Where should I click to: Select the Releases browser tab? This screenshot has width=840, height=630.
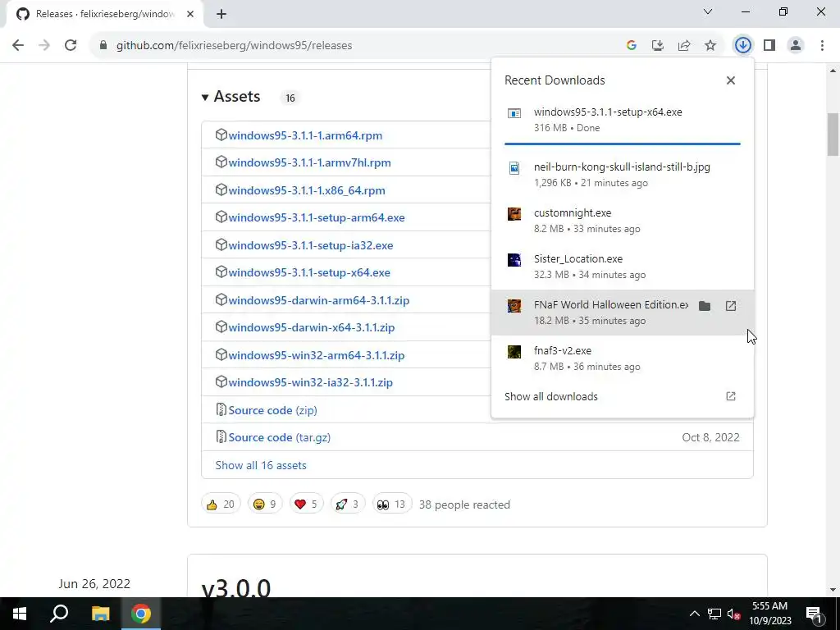(x=104, y=14)
